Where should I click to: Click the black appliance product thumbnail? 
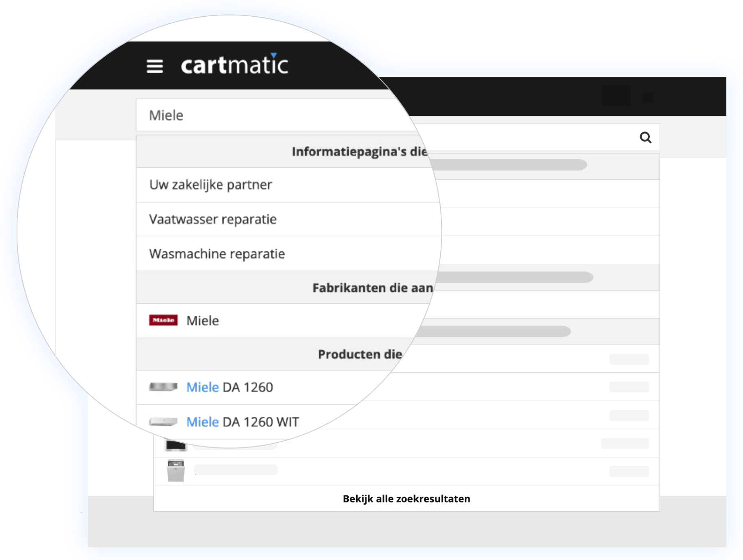176,445
